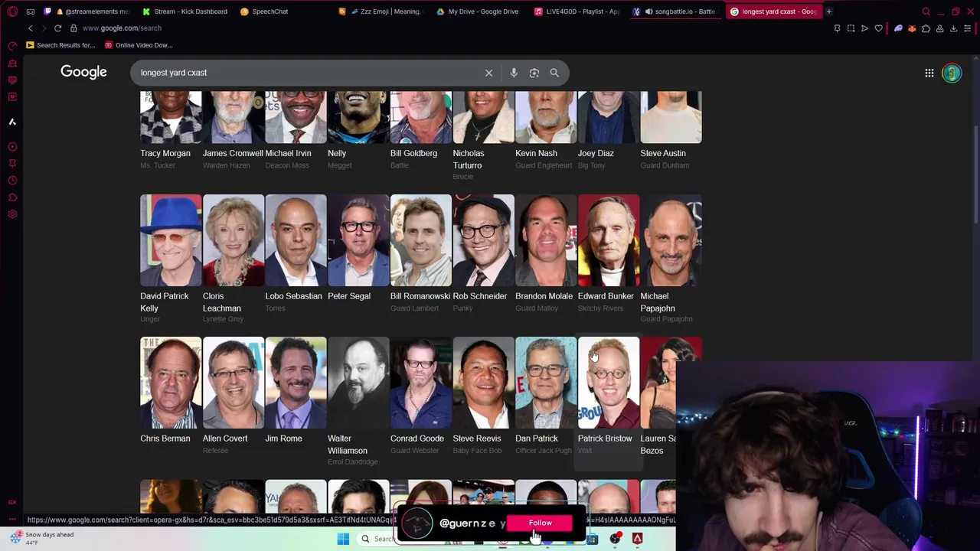
Task: Open the extensions cube icon in toolbar
Action: point(926,28)
